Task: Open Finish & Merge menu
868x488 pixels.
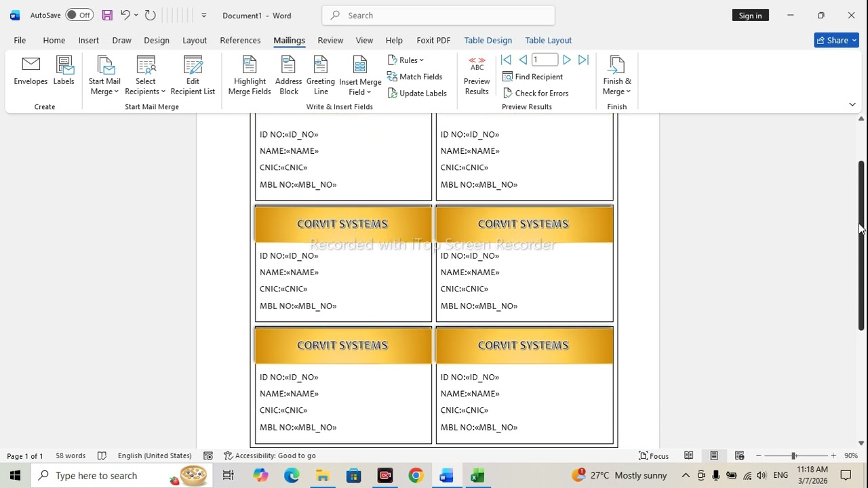Action: [617, 76]
